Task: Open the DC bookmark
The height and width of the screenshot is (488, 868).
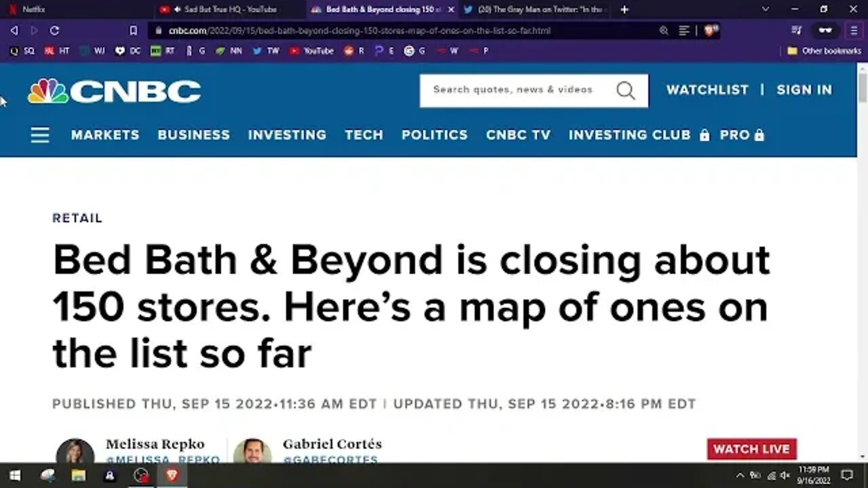Action: click(127, 51)
